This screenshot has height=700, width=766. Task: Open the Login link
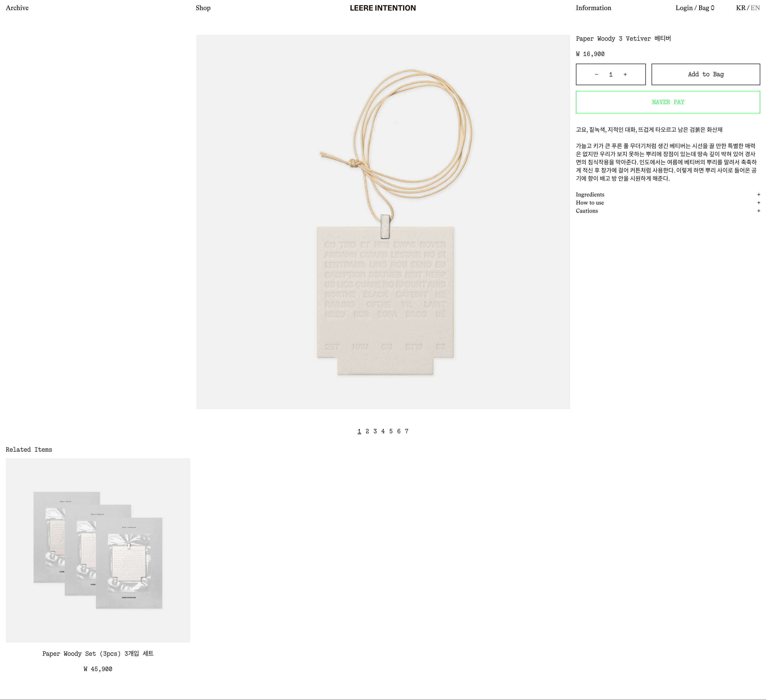[684, 8]
